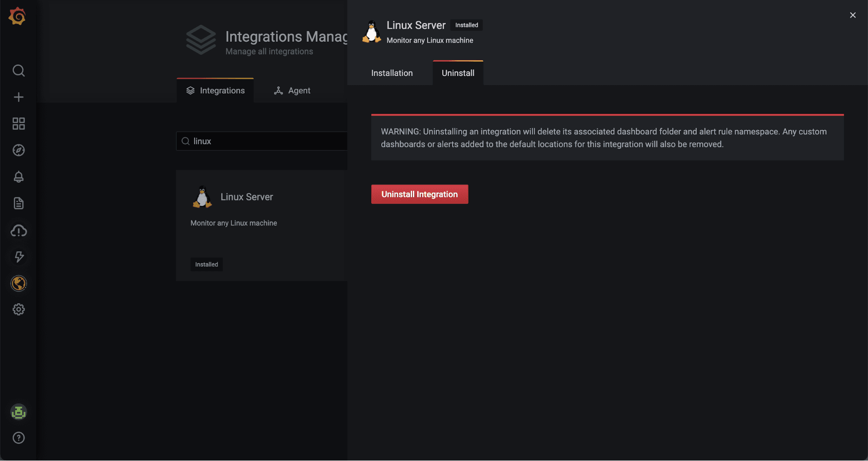Open the sidebar Search icon
The height and width of the screenshot is (461, 868).
[18, 70]
